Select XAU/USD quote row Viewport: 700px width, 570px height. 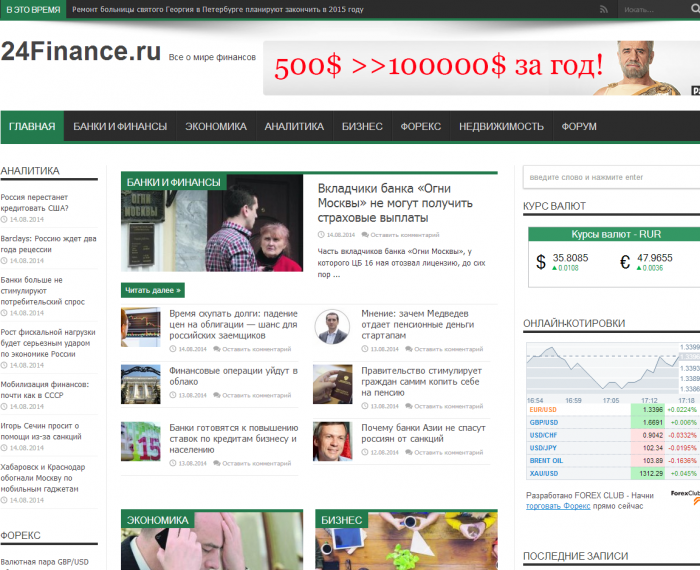[x=612, y=473]
